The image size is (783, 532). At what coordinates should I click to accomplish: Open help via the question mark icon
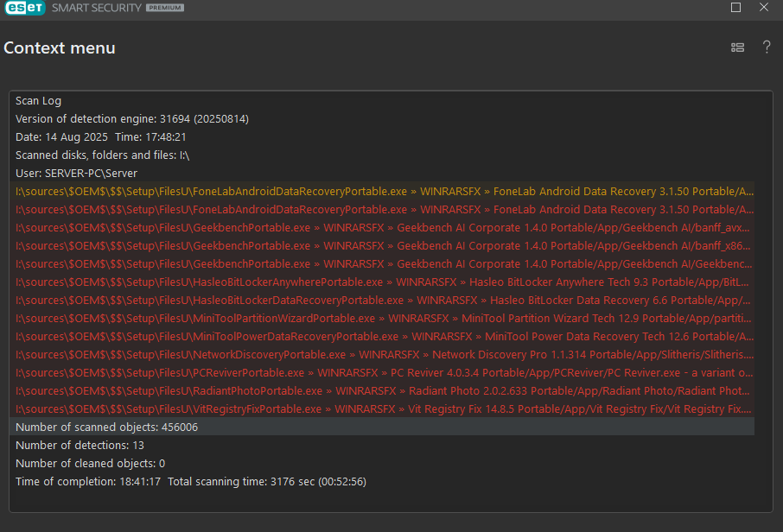[x=767, y=47]
